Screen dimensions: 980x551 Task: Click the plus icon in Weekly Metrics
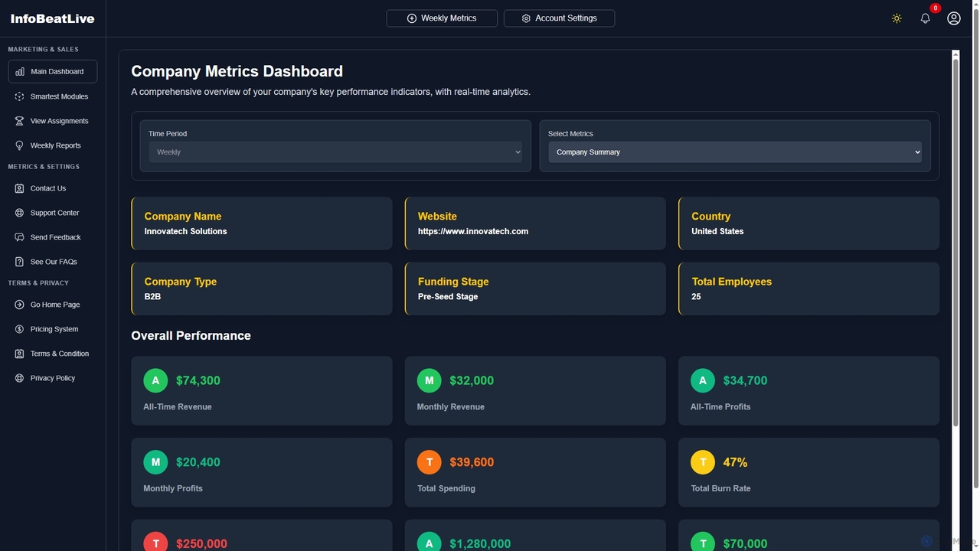[412, 18]
